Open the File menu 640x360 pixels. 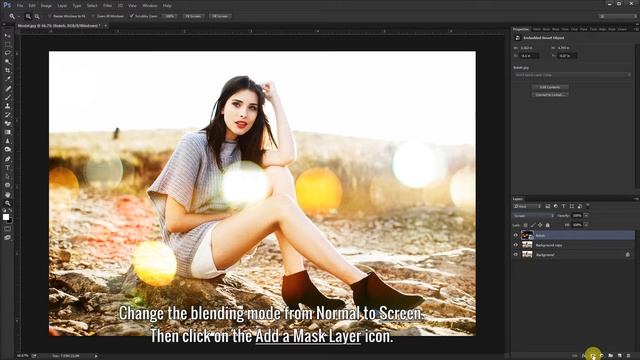pos(20,6)
